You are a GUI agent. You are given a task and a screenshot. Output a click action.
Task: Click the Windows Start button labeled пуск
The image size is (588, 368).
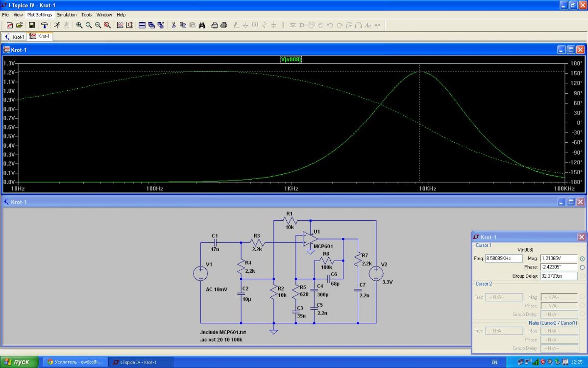point(19,362)
